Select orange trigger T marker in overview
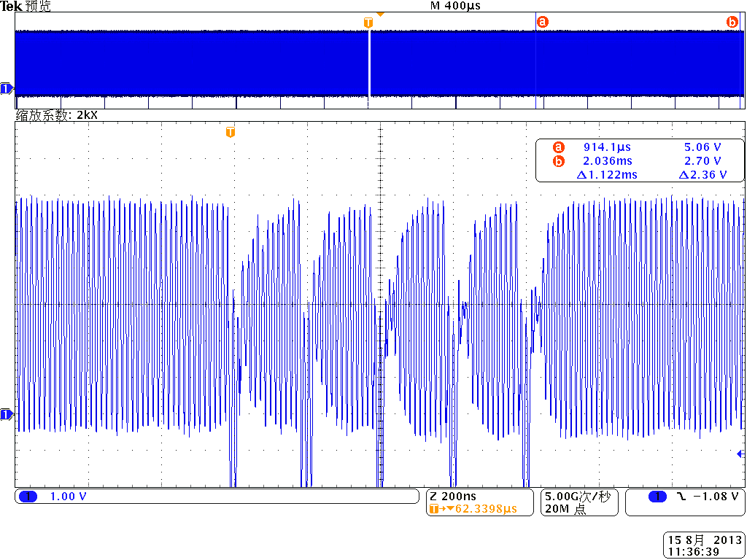This screenshot has height=560, width=747. (x=368, y=23)
